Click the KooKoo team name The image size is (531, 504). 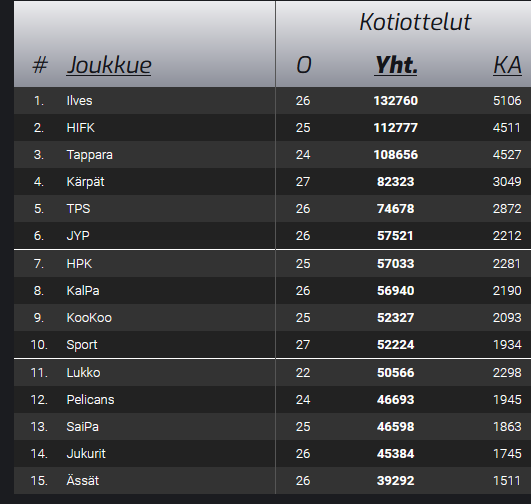tap(89, 318)
